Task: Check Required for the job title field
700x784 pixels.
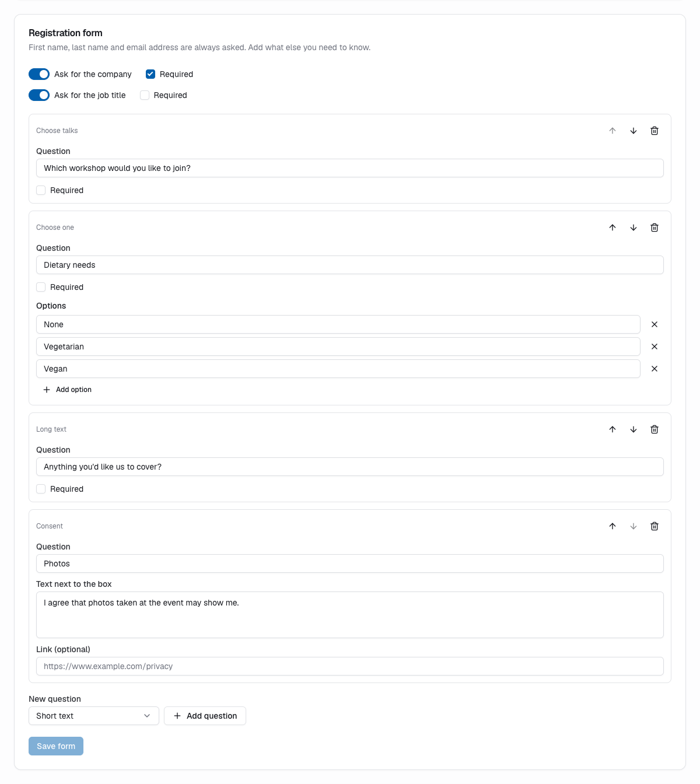Action: (145, 95)
